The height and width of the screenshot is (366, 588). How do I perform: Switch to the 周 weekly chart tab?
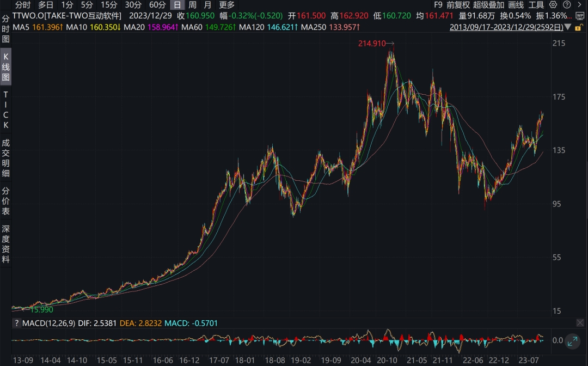click(192, 5)
